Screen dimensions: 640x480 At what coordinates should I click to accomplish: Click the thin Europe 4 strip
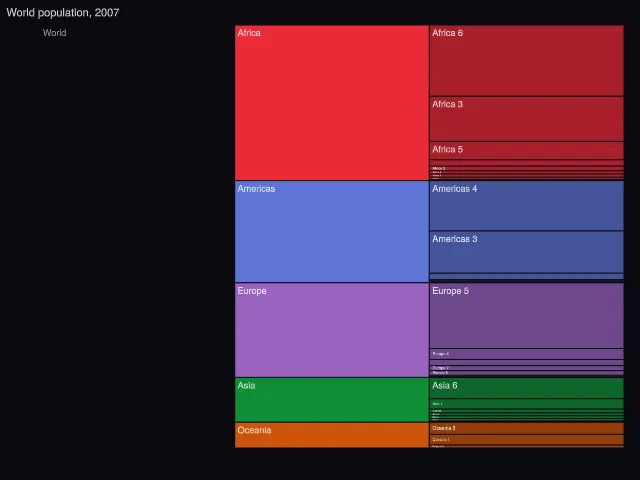coord(527,354)
